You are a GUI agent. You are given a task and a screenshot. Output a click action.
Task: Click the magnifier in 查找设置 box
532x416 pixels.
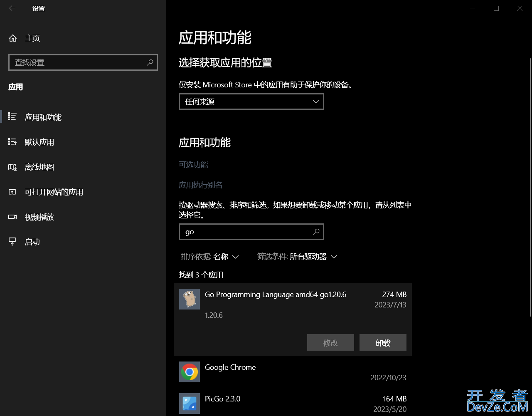pyautogui.click(x=150, y=62)
